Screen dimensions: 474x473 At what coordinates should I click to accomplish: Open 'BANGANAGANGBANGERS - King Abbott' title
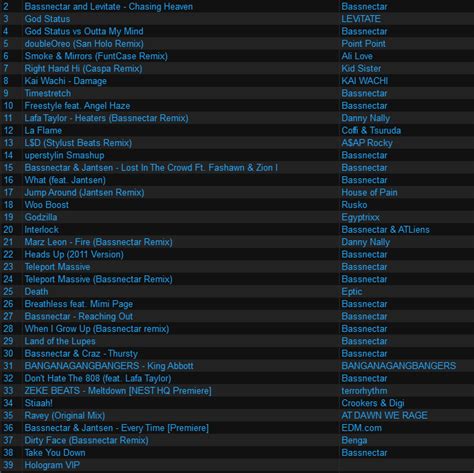coord(109,366)
